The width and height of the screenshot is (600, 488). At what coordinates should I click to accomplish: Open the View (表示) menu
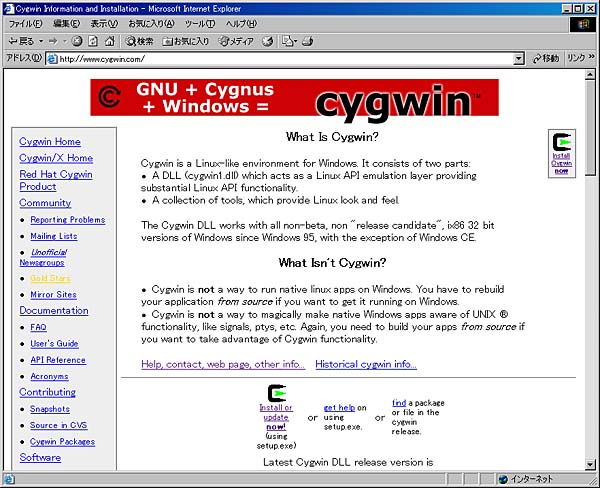[104, 24]
